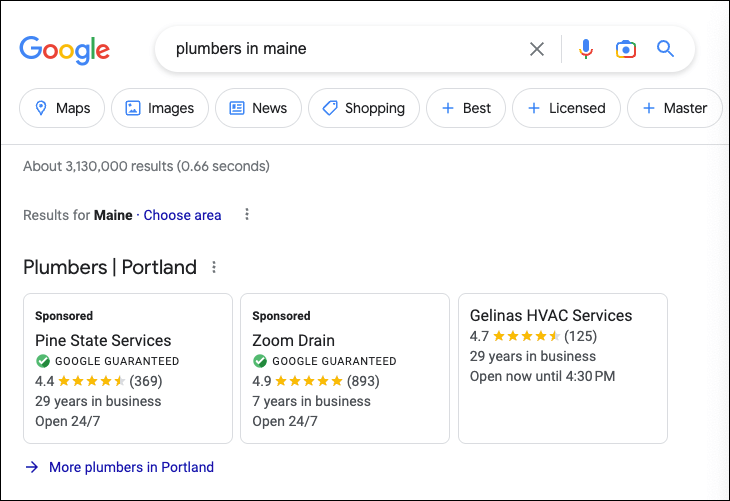Open the Shopping results tab
This screenshot has width=730, height=501.
[x=364, y=108]
